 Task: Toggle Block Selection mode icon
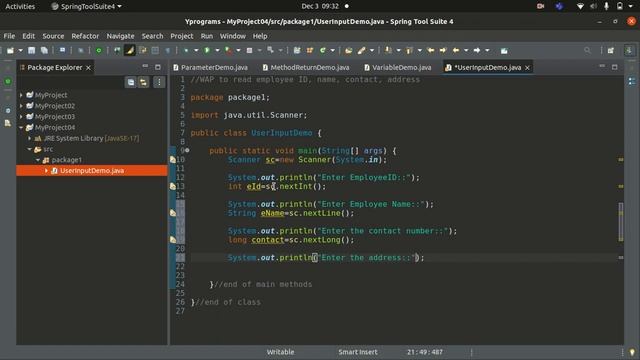[x=155, y=51]
